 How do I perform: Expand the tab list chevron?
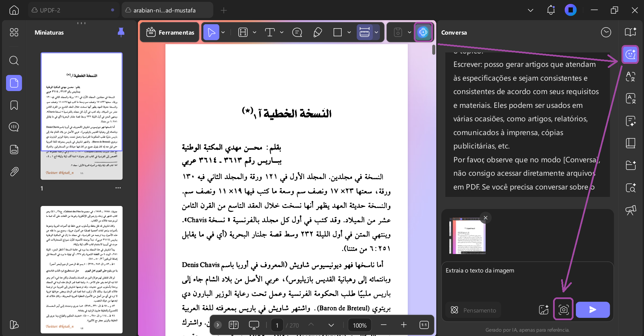pyautogui.click(x=531, y=10)
